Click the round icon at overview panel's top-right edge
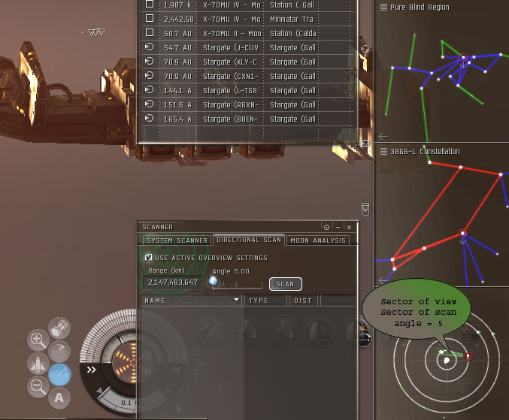 (365, 49)
